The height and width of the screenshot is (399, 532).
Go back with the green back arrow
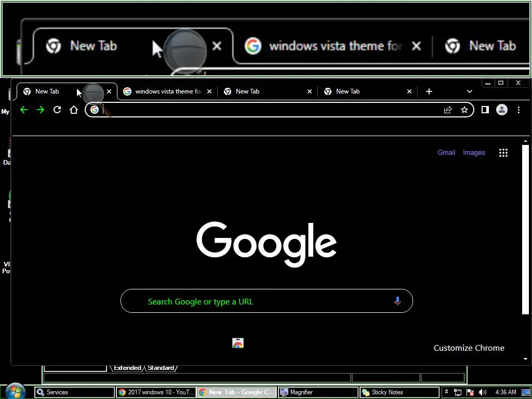pos(24,110)
